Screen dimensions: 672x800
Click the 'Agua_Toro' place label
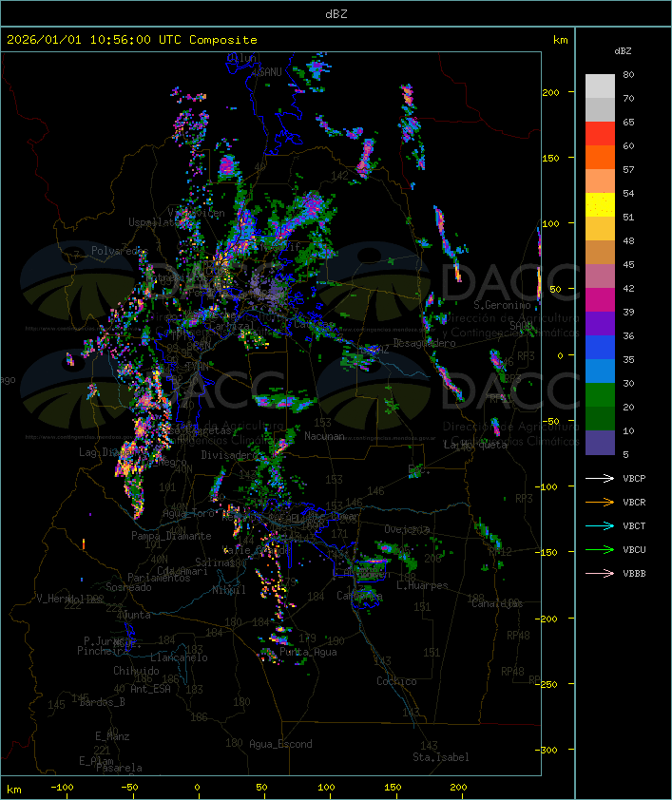(x=188, y=513)
